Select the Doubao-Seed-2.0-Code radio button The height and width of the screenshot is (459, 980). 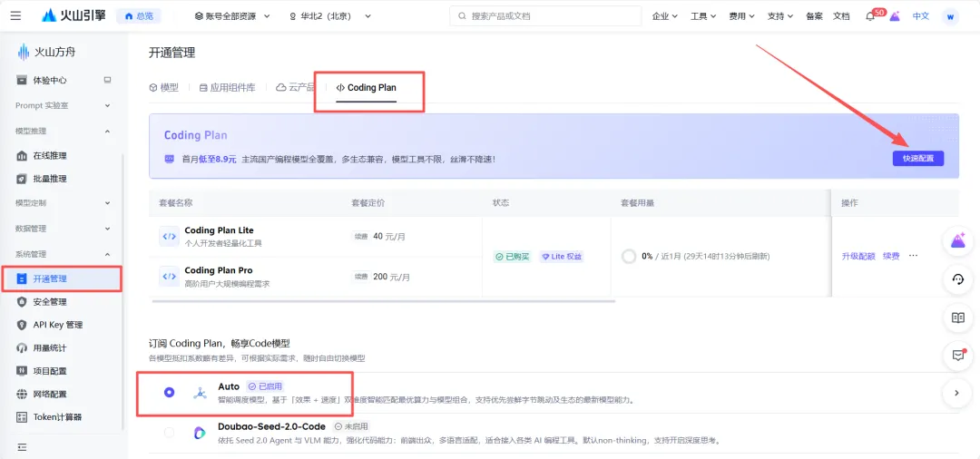pos(169,432)
